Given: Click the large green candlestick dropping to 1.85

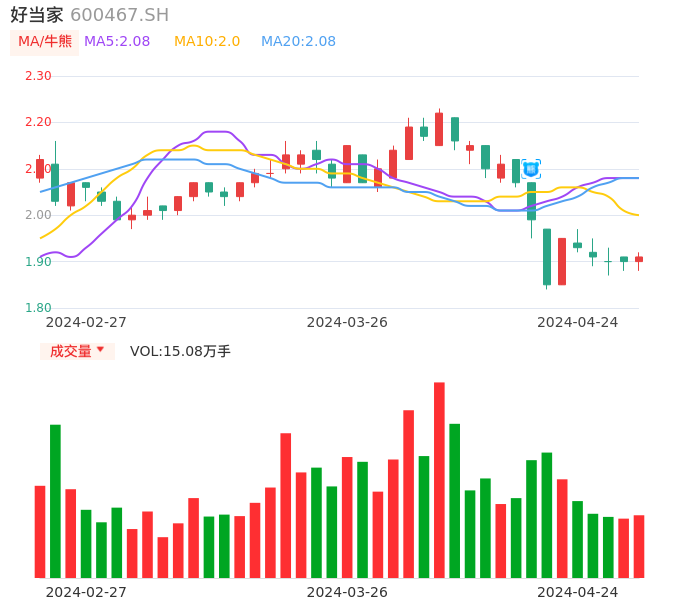Looking at the screenshot, I should [x=547, y=257].
